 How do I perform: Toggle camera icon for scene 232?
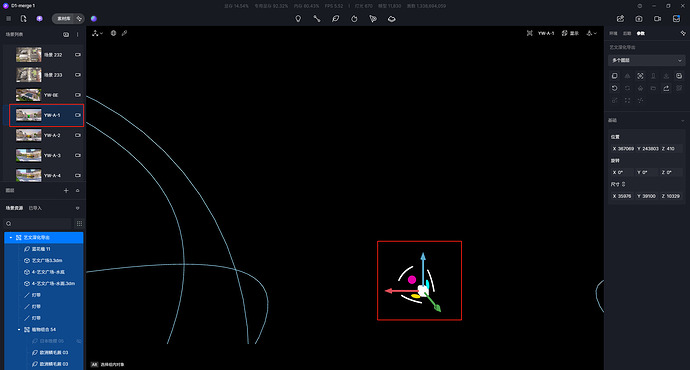(77, 55)
